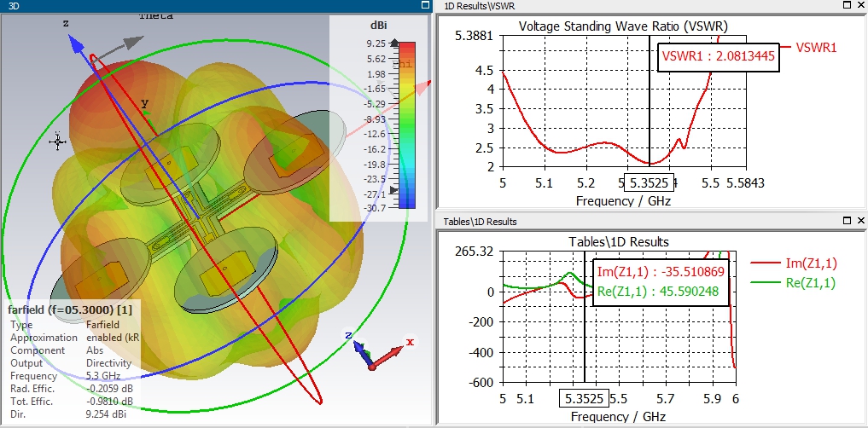
Task: Click the VSWR plot Frequency / GHz axis label
Action: (623, 200)
